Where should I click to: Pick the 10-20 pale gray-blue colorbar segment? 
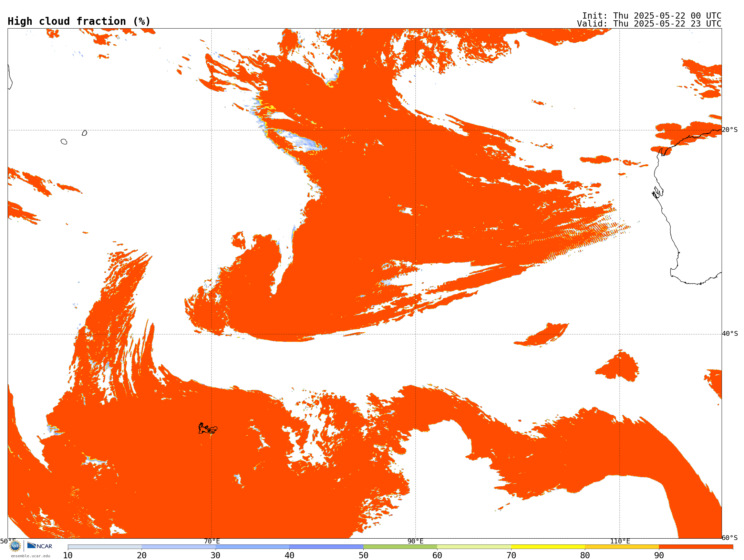pyautogui.click(x=105, y=547)
